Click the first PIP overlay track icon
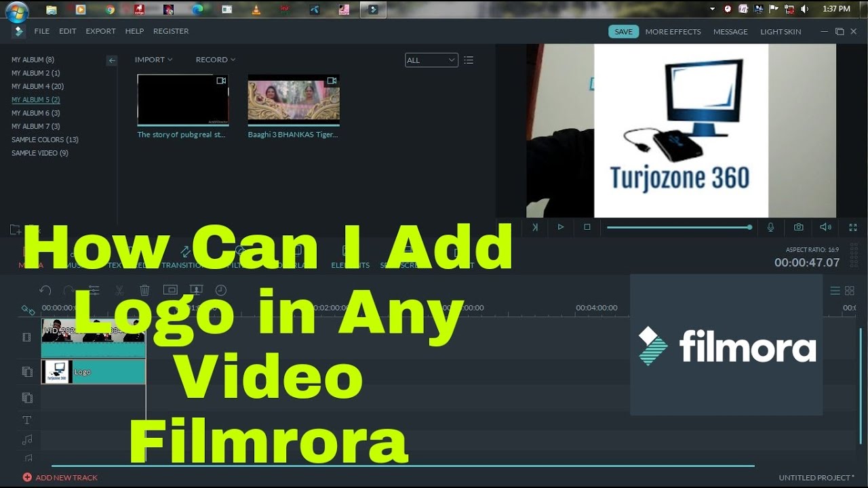Screen dimensions: 868x488 [27, 371]
